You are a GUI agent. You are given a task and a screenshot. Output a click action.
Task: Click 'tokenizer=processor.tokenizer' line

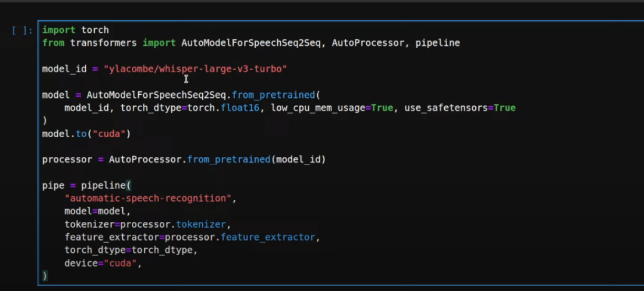pos(148,224)
